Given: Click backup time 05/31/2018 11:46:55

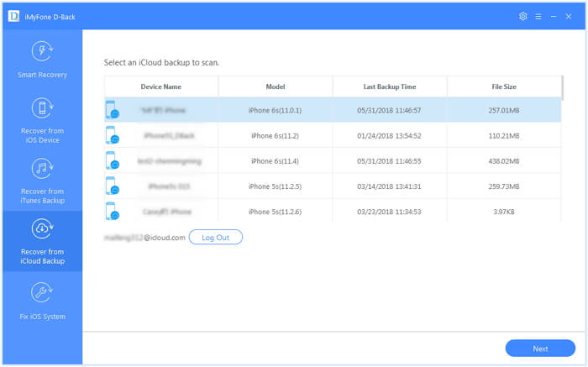Looking at the screenshot, I should tap(389, 160).
